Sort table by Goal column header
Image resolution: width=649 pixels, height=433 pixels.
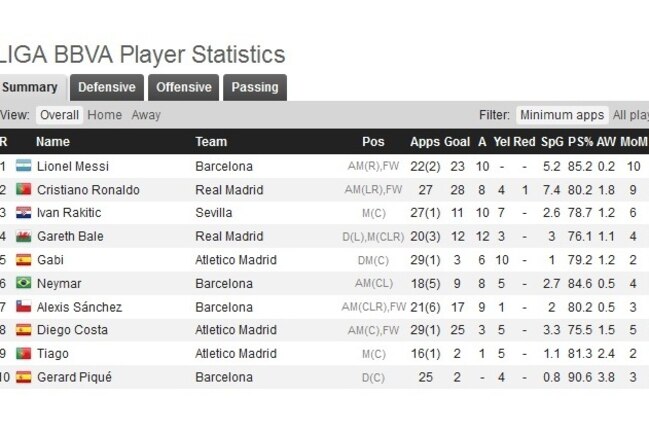coord(457,142)
